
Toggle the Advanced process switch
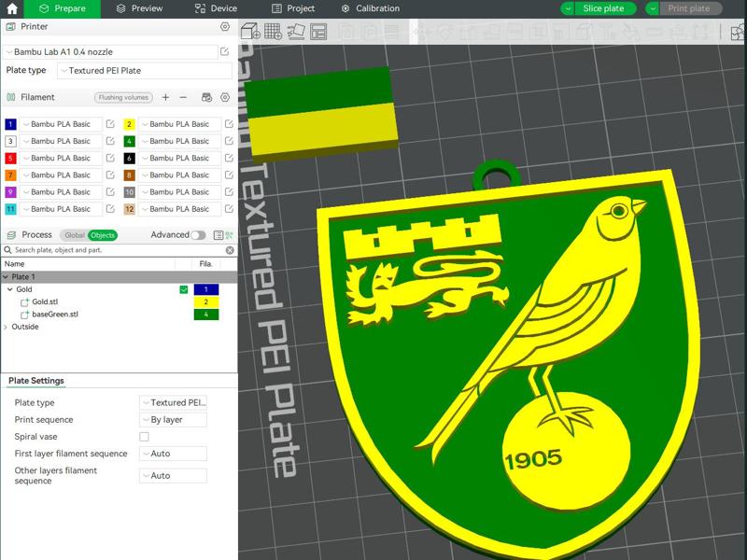pyautogui.click(x=198, y=235)
